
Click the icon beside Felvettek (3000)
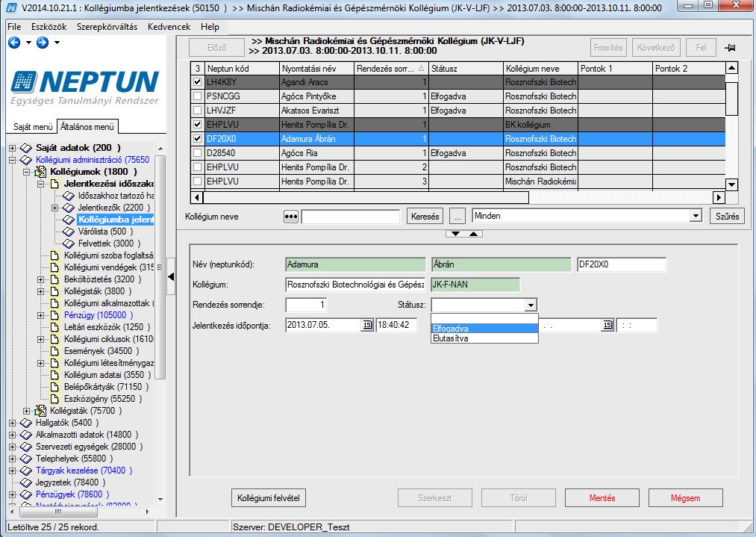pyautogui.click(x=69, y=243)
